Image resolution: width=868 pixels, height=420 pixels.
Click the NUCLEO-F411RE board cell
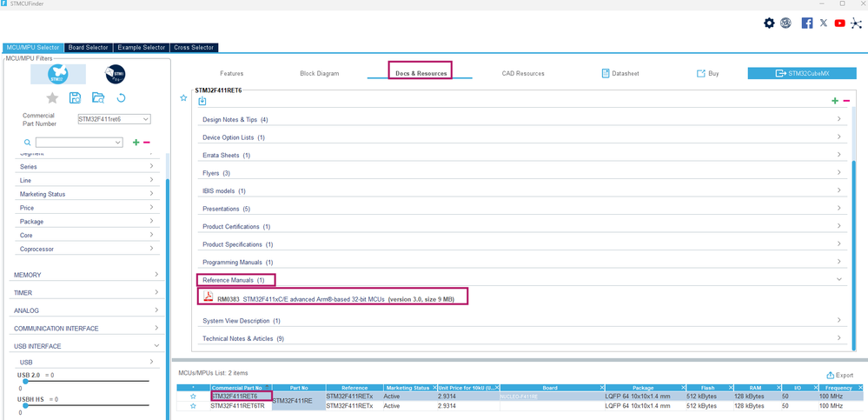pos(553,397)
